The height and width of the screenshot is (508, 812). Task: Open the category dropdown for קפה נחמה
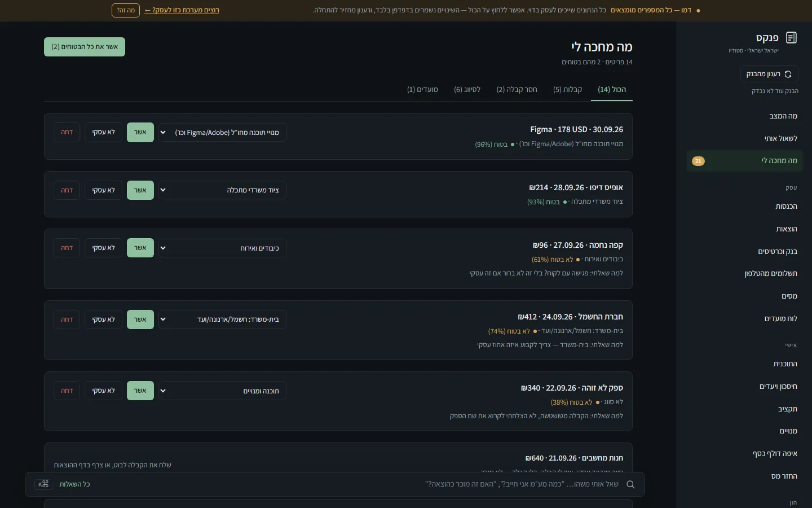222,248
